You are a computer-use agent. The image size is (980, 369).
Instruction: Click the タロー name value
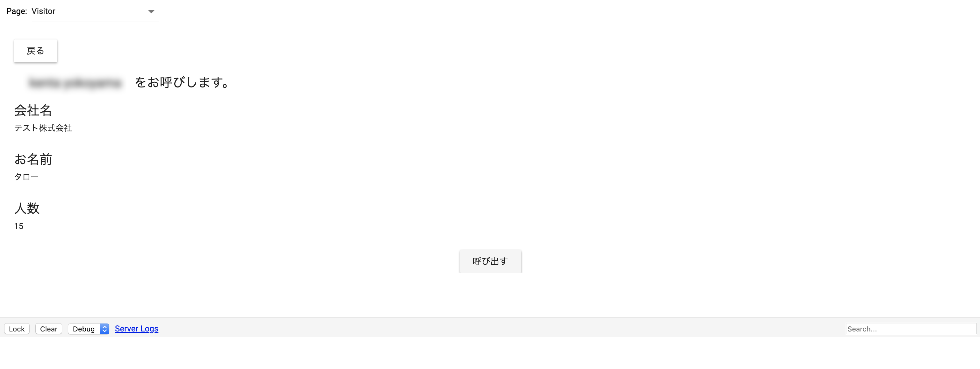[x=26, y=177]
